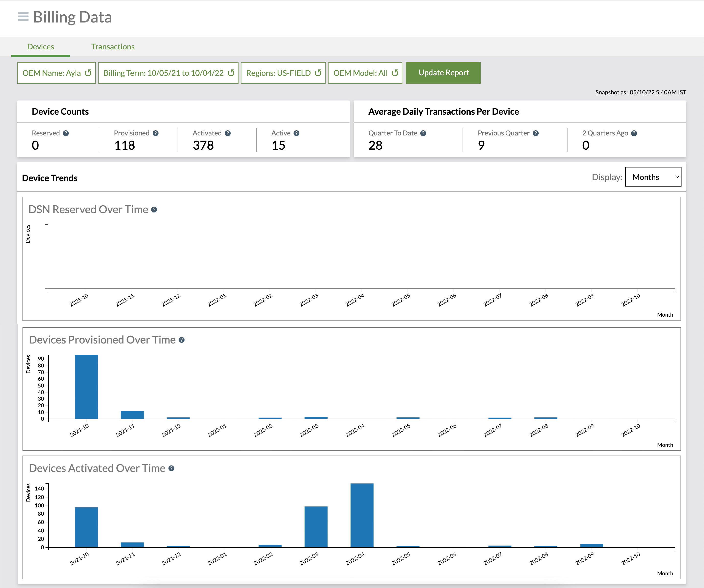Click the 2021-11 bar in Provisioned chart

[132, 415]
